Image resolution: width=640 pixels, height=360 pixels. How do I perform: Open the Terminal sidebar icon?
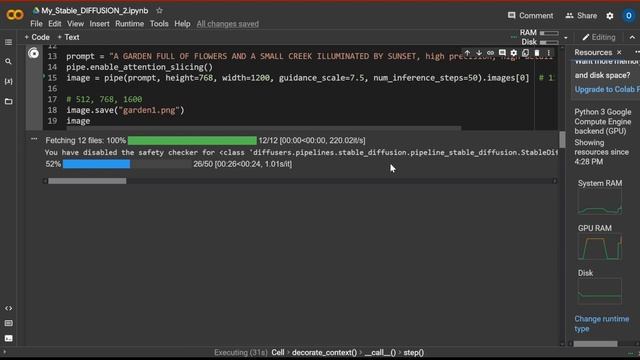tap(8, 338)
